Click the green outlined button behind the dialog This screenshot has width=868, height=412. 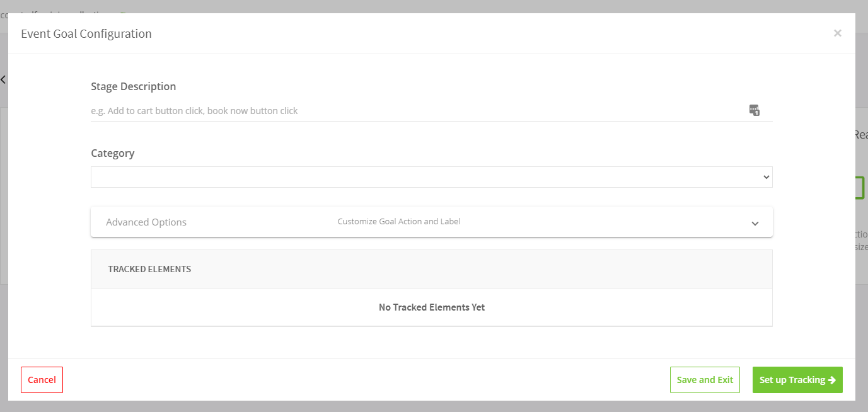click(x=860, y=188)
